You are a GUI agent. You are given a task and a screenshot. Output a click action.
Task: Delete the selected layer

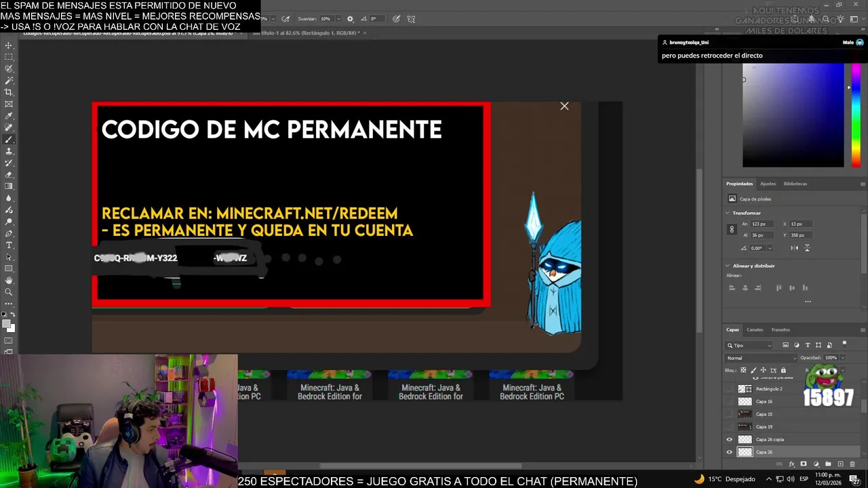(852, 464)
